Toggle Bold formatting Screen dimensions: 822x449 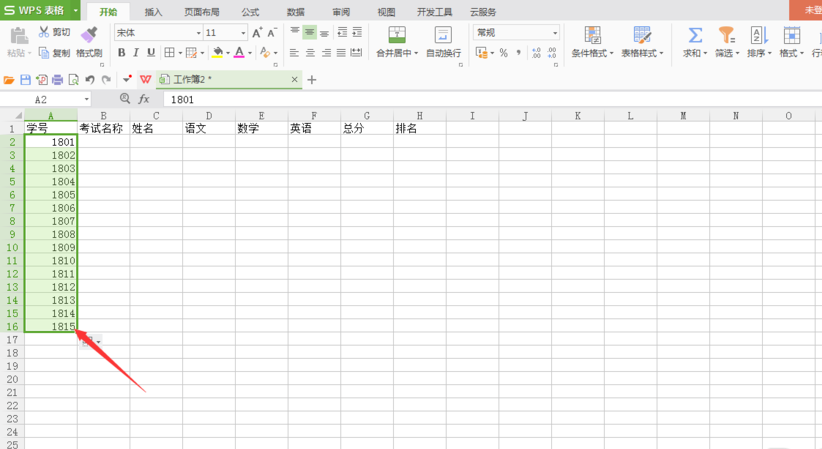click(121, 53)
